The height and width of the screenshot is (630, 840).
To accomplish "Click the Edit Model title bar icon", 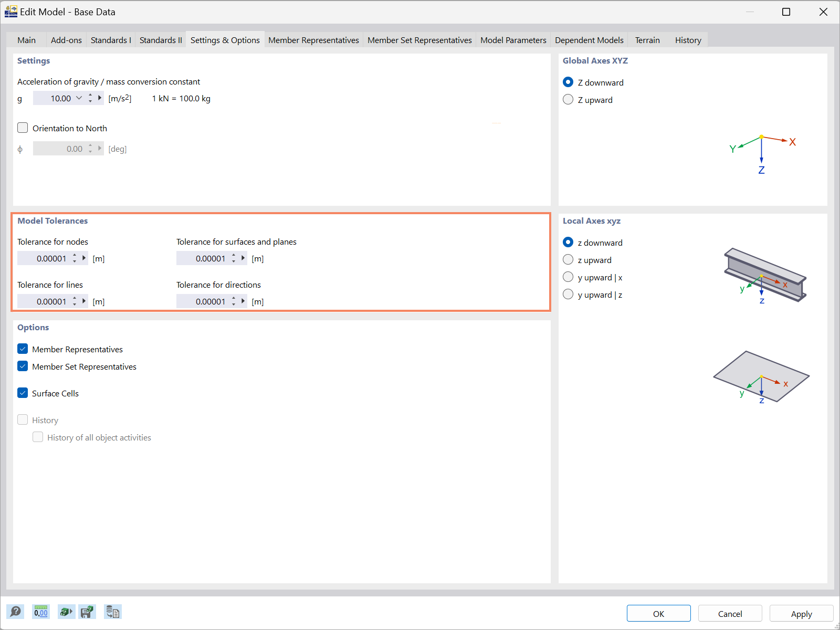I will point(10,12).
